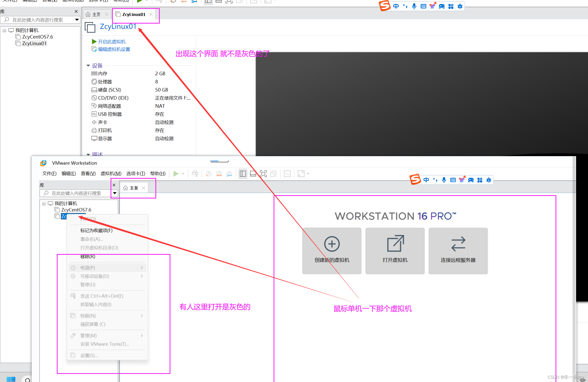Viewport: 588px width, 382px height.
Task: Click the 打开虚拟机 card
Action: click(395, 251)
